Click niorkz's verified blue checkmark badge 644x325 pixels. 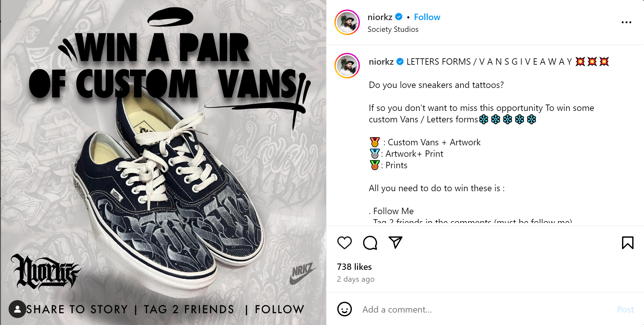[x=398, y=17]
